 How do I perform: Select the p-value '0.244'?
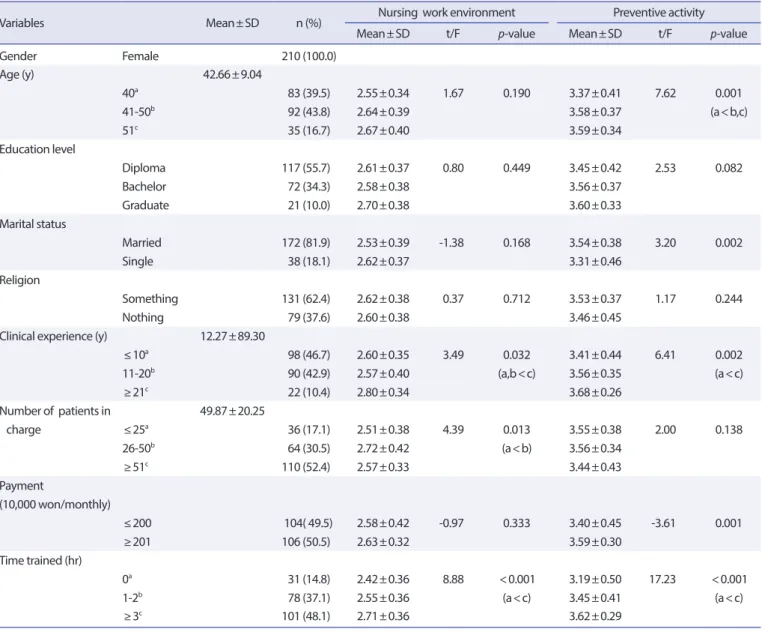(x=728, y=298)
